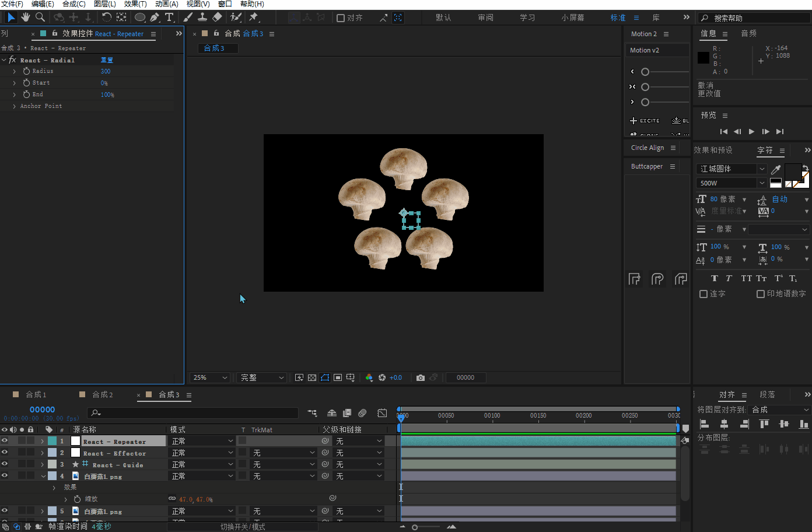
Task: Select the Rotation tool
Action: pos(106,17)
